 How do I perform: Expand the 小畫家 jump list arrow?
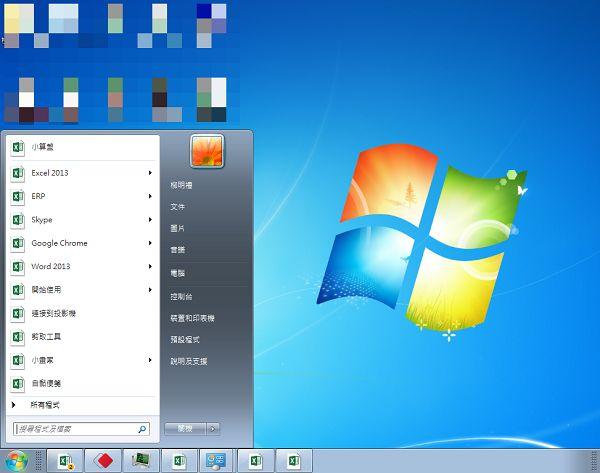click(x=150, y=360)
